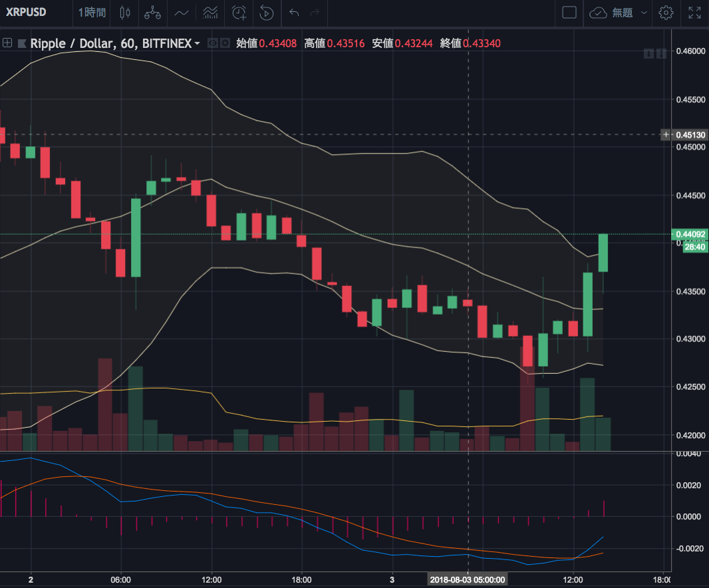The width and height of the screenshot is (709, 588).
Task: Click the 安値 0.43244 low value
Action: (x=402, y=43)
